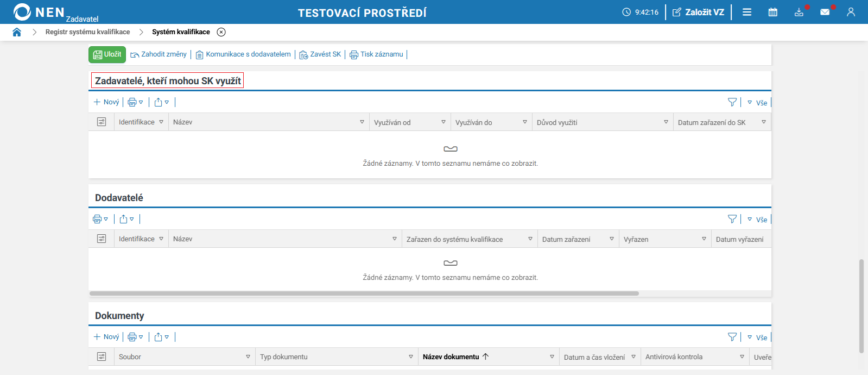This screenshot has width=868, height=375.
Task: Expand export dropdown in Dokumenty section
Action: pos(161,337)
